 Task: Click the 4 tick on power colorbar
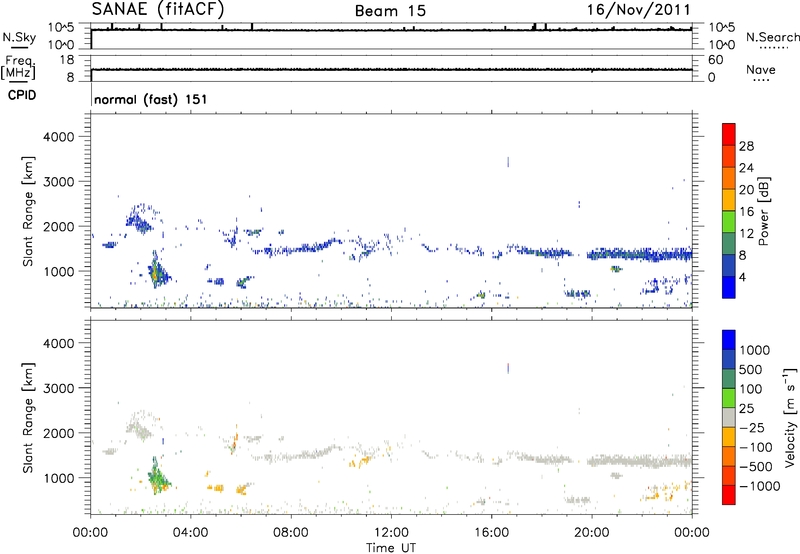(742, 277)
